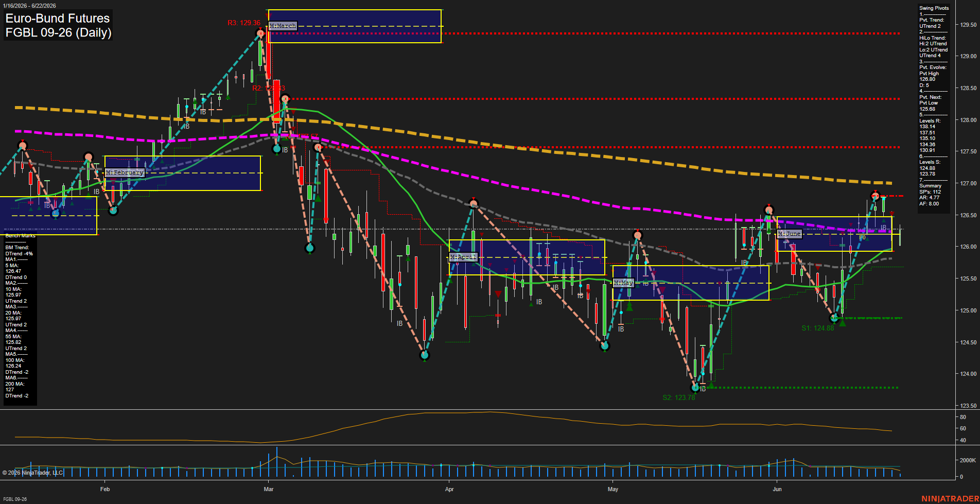Click the Feb label on time axis

[x=105, y=489]
